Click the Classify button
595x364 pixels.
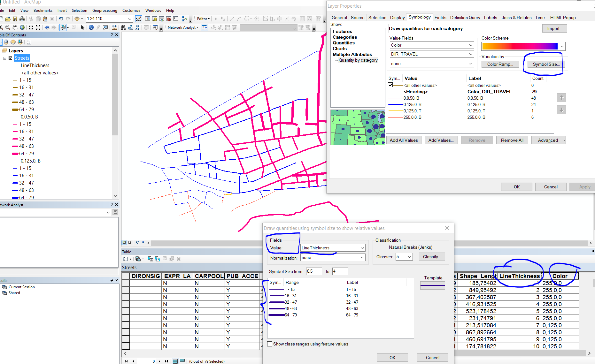432,257
